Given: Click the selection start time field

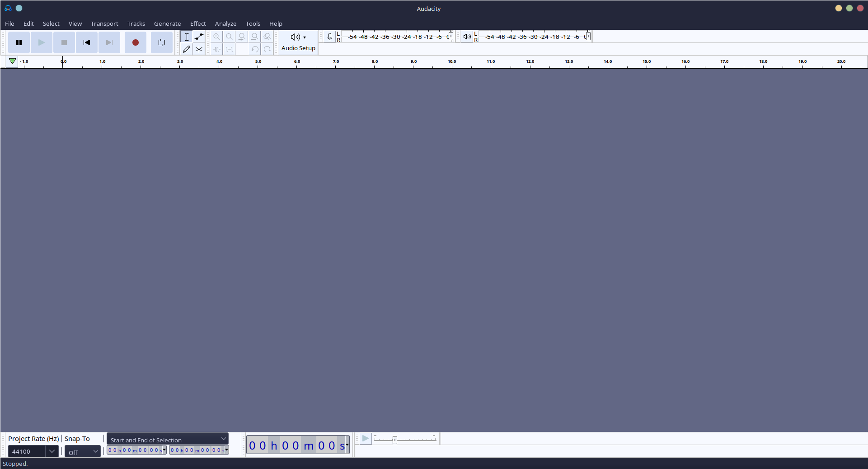Looking at the screenshot, I should tap(135, 450).
